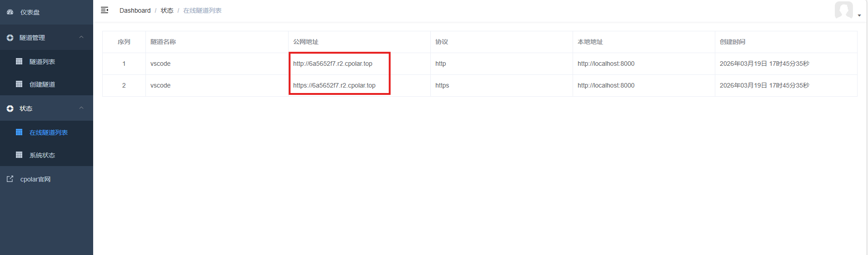Click the grid icon beside 系统状态
868x255 pixels.
pyautogui.click(x=19, y=155)
